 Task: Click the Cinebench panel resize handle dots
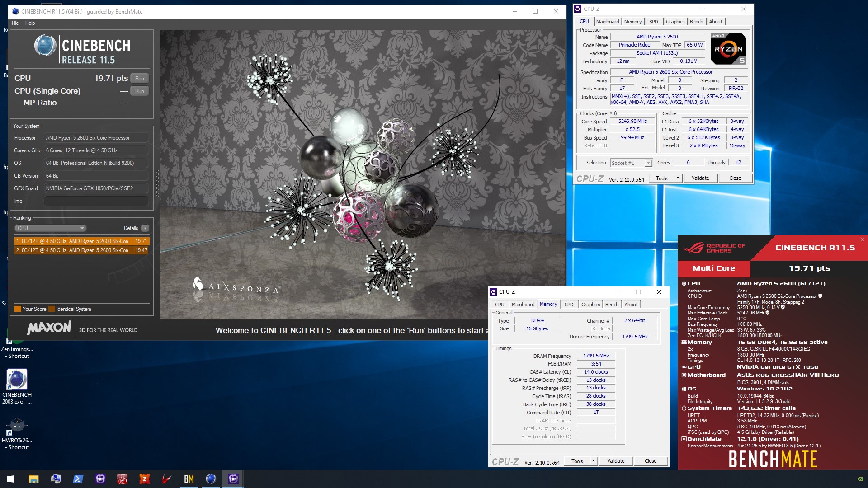click(157, 184)
